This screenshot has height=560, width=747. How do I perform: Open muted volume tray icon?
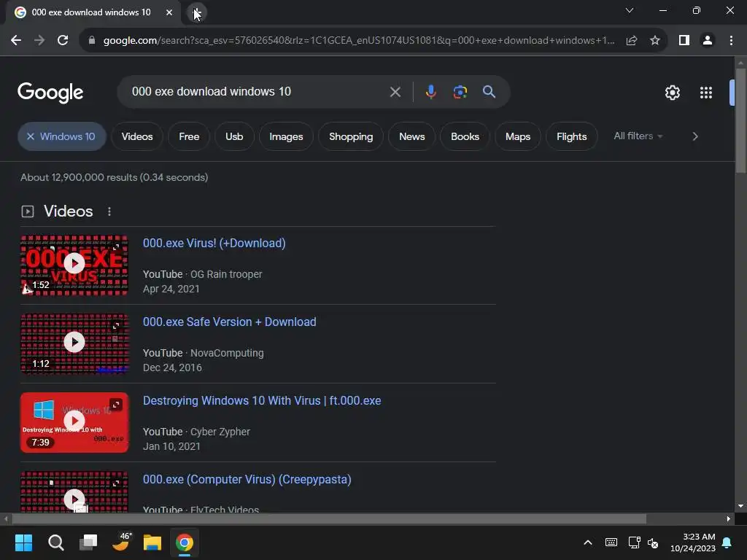pos(653,542)
